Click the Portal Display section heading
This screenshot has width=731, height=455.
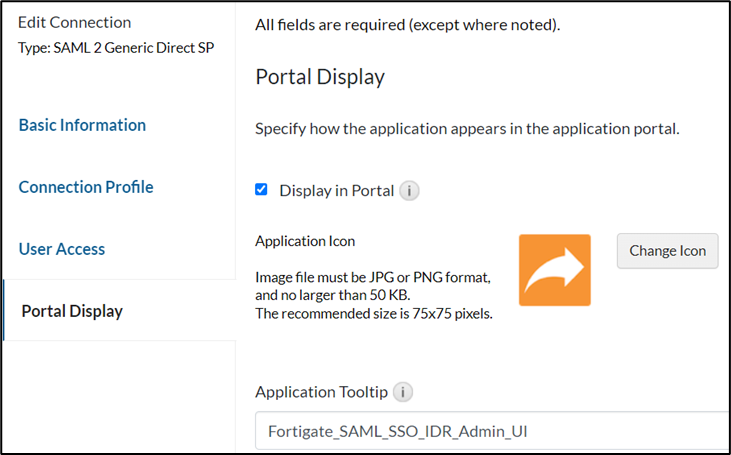[320, 77]
